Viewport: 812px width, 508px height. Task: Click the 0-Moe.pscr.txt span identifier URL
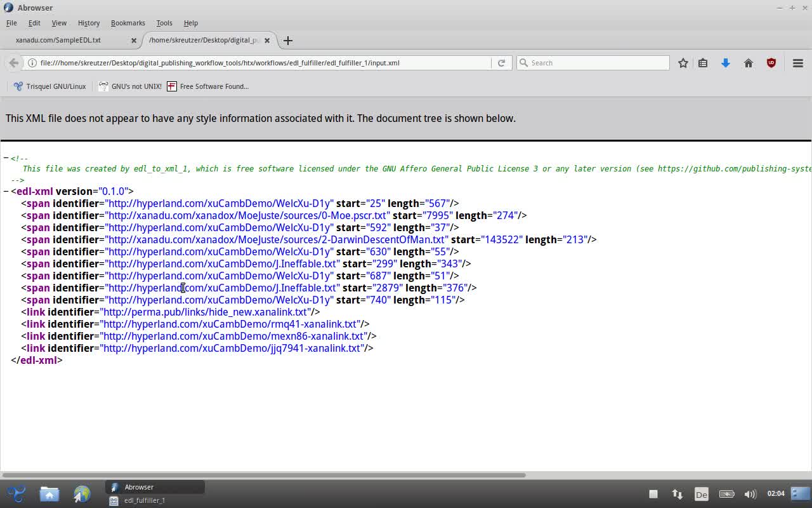(247, 215)
